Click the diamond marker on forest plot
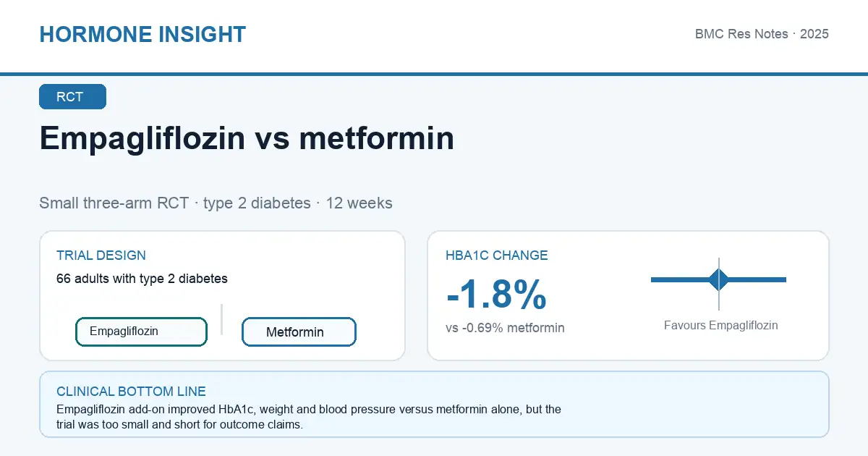 [718, 279]
